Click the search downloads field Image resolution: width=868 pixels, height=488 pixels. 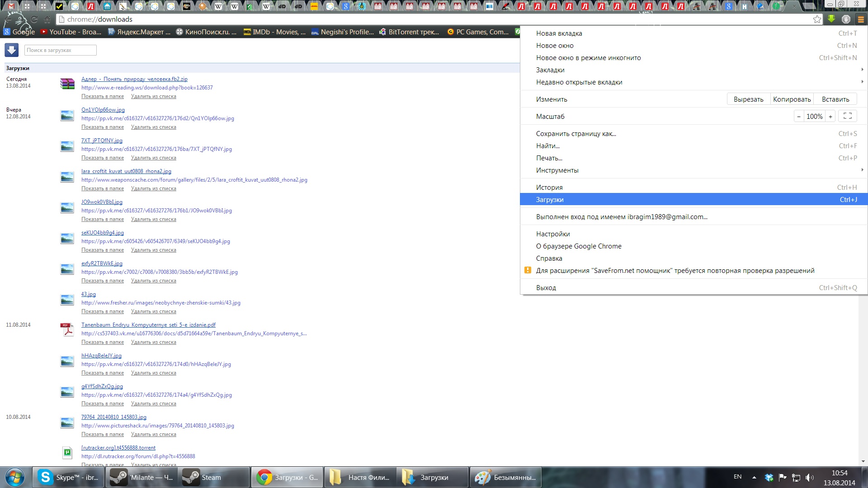point(60,50)
